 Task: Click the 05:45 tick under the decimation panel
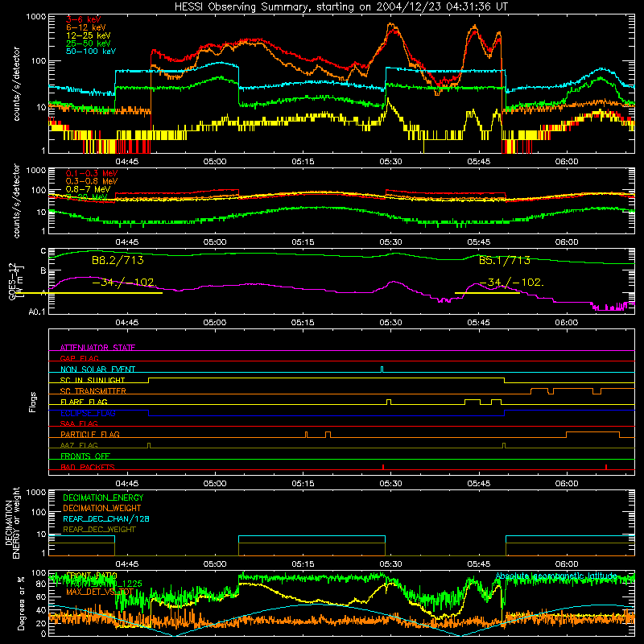click(478, 564)
